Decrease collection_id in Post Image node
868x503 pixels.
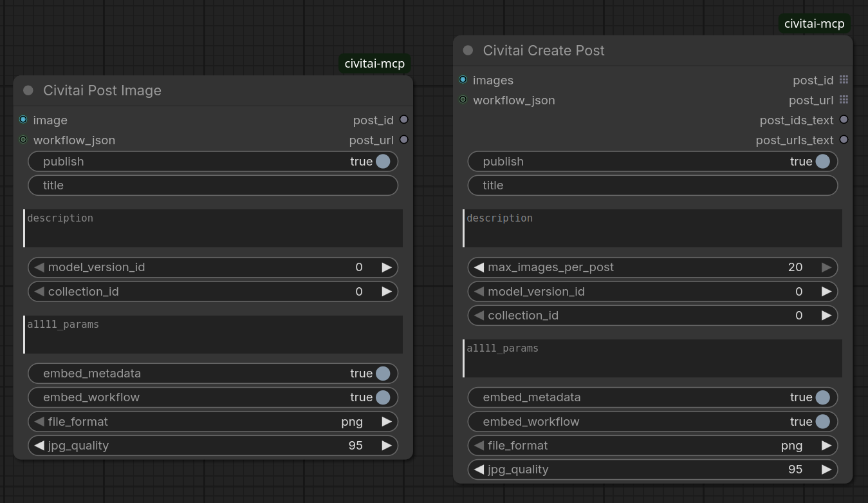[39, 292]
